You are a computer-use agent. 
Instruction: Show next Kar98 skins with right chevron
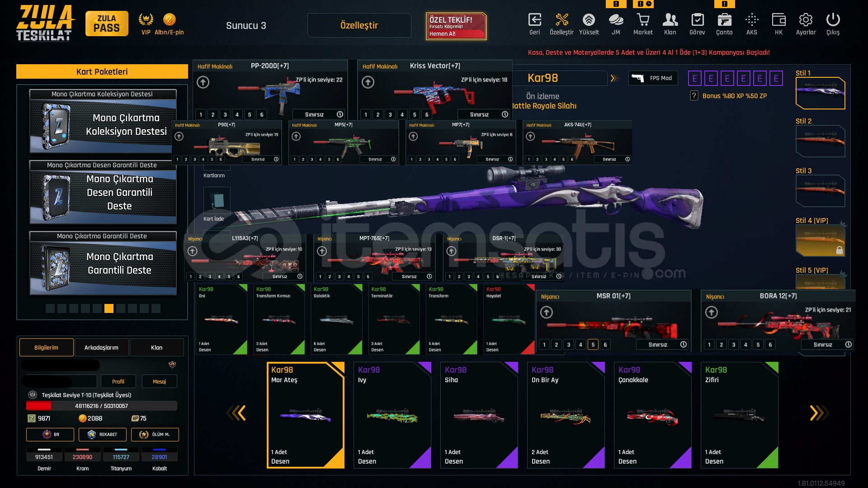817,413
